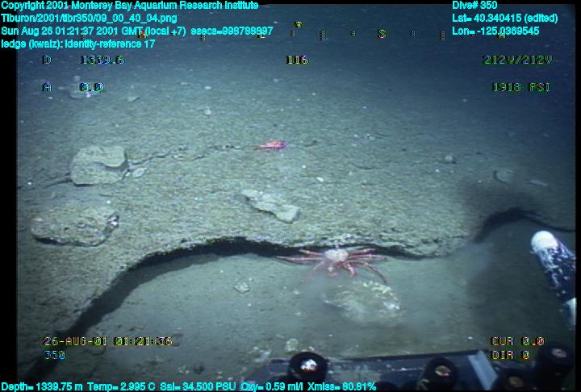This screenshot has width=581, height=392.
Task: Select 'Oxy= 0.59 ml/l' in the bottom bar
Action: tap(272, 387)
